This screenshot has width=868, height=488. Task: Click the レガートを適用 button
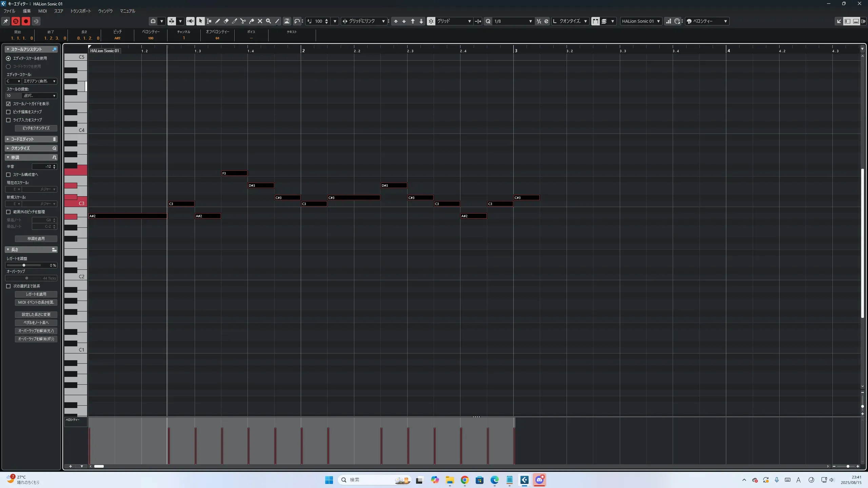(36, 294)
